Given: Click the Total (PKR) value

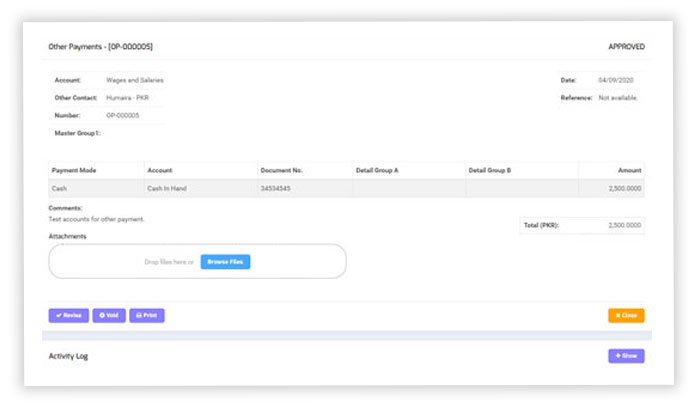Looking at the screenshot, I should pyautogui.click(x=625, y=225).
